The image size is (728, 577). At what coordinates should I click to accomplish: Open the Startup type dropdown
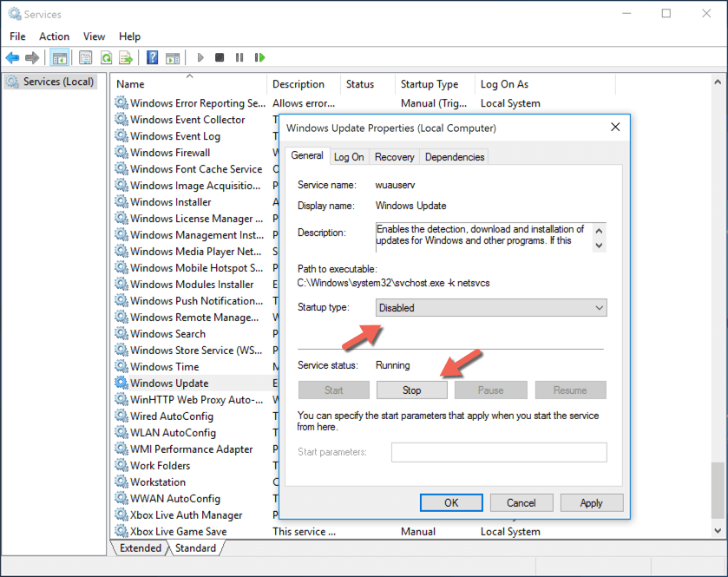[x=491, y=307]
